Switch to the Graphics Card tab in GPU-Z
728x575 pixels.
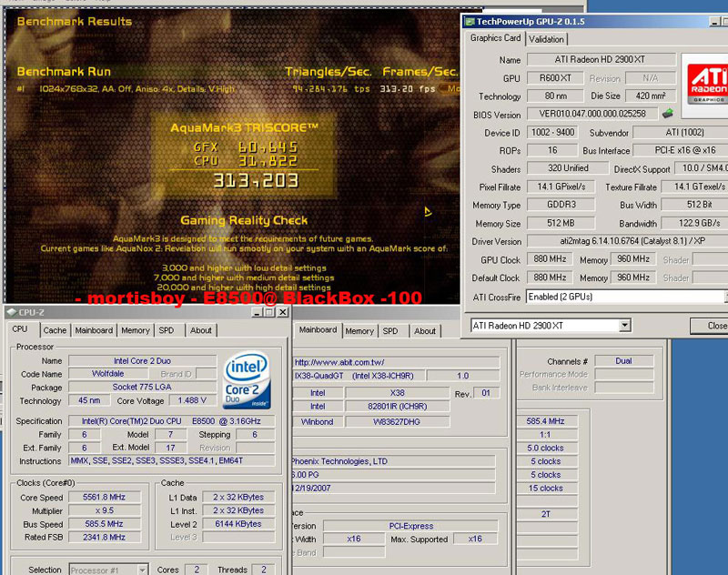[x=495, y=38]
